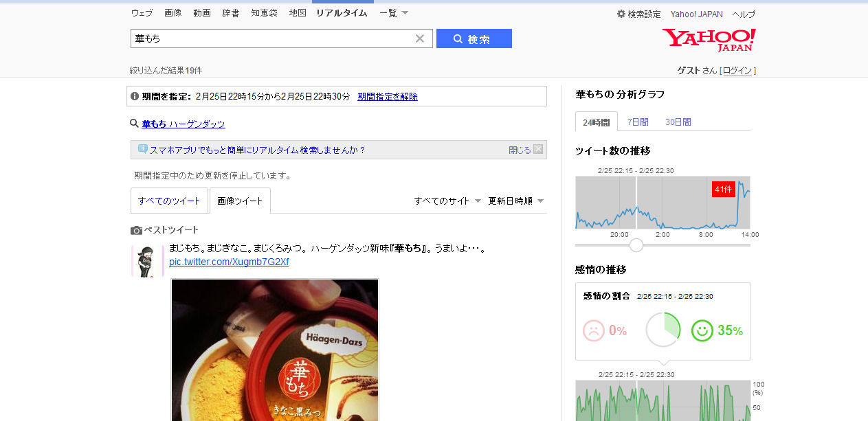Select the 7日間 graph tab
Image resolution: width=868 pixels, height=421 pixels.
pos(638,122)
